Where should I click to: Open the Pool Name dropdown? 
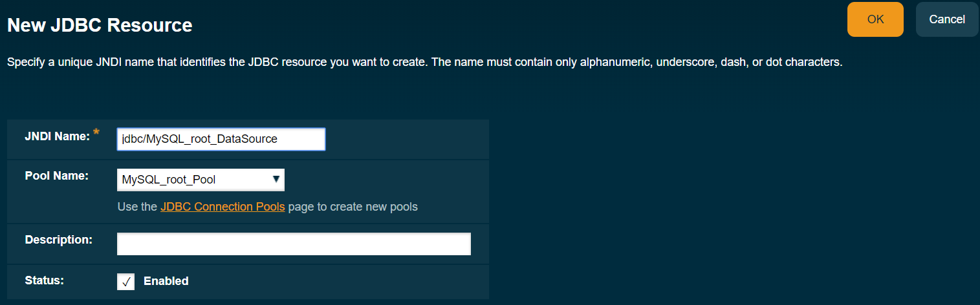(x=201, y=180)
